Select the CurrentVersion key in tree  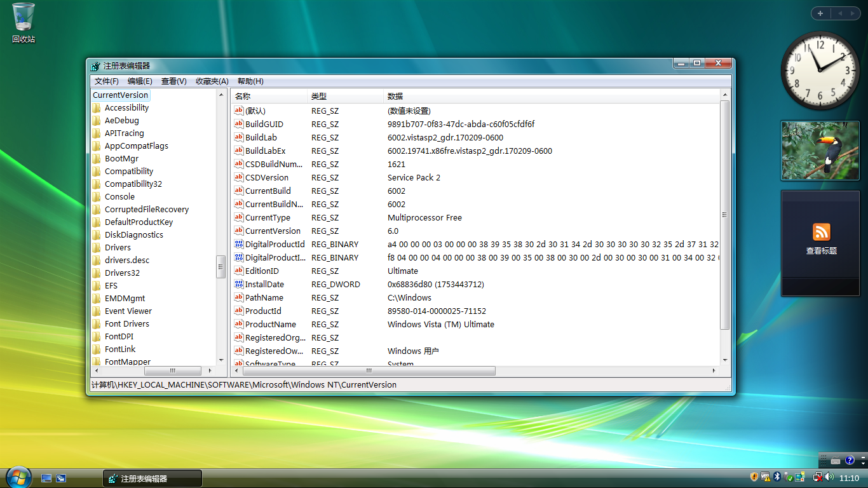120,95
